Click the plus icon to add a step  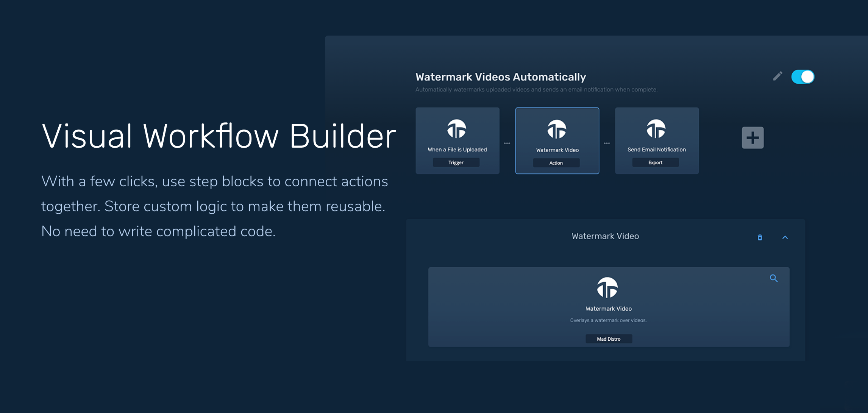point(752,137)
